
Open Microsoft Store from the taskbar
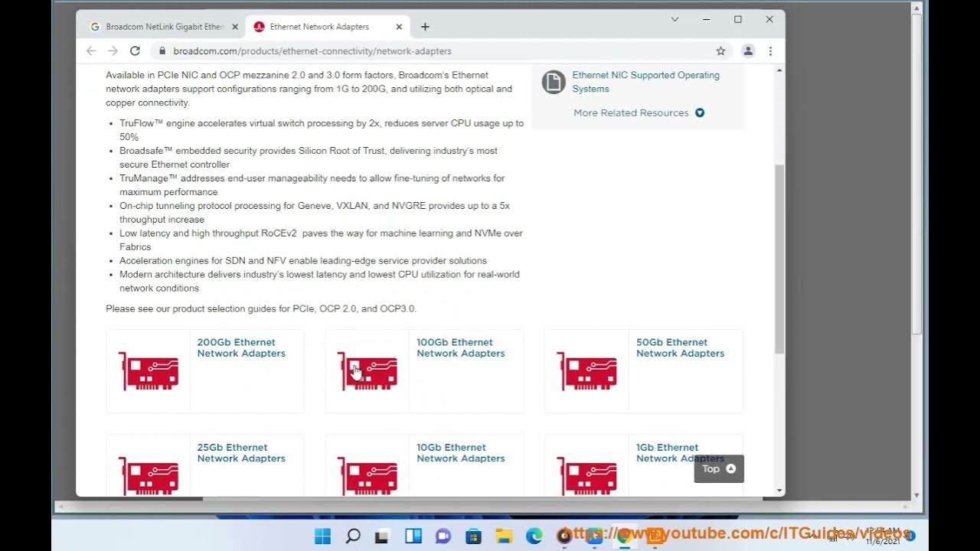tap(473, 536)
